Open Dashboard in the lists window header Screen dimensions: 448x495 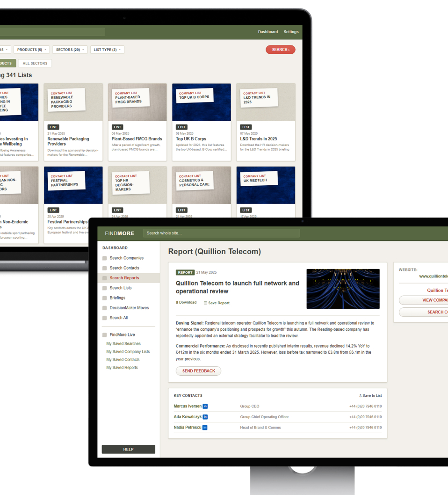[268, 32]
